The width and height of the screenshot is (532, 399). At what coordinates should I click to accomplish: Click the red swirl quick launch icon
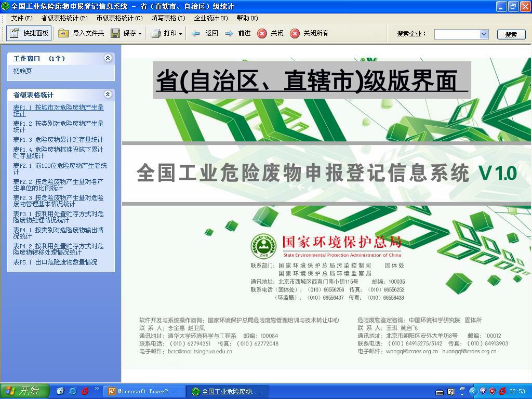85,391
